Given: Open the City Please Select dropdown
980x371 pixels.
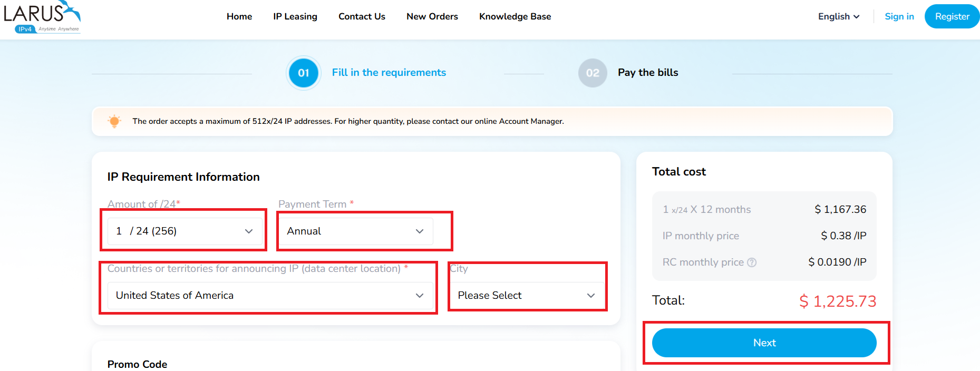Looking at the screenshot, I should click(527, 295).
